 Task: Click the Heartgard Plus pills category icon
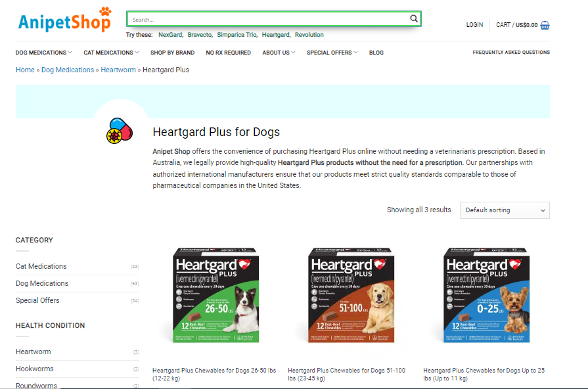pyautogui.click(x=120, y=131)
